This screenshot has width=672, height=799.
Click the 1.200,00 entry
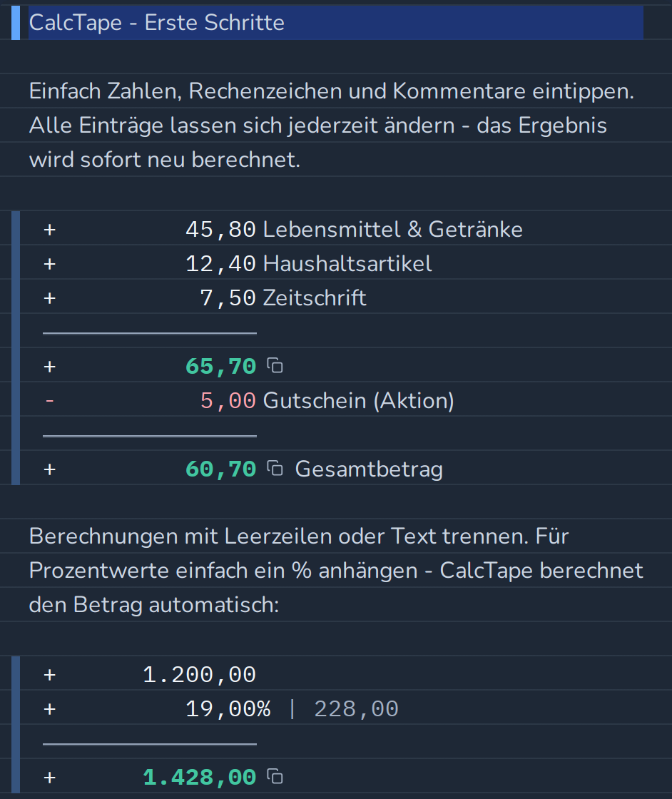tap(199, 675)
